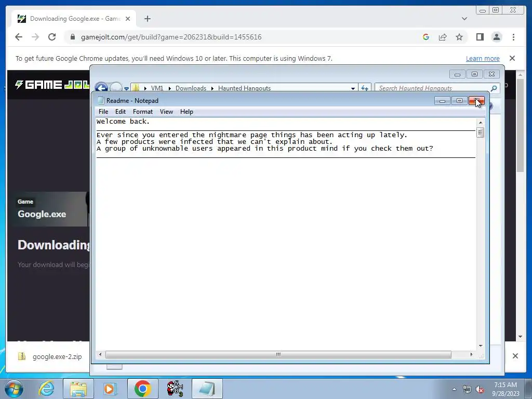Open the File menu in Notepad

103,112
